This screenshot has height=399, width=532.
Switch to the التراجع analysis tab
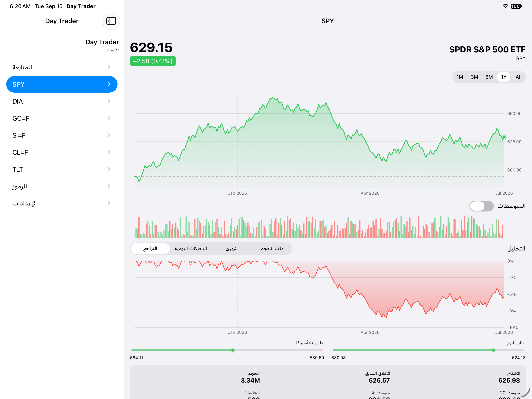point(150,248)
